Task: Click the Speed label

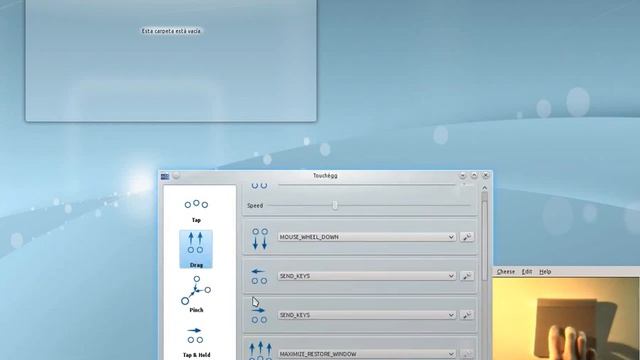Action: click(255, 206)
